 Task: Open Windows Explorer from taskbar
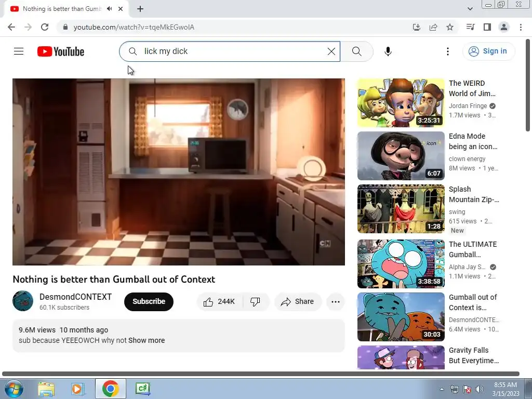[46, 389]
